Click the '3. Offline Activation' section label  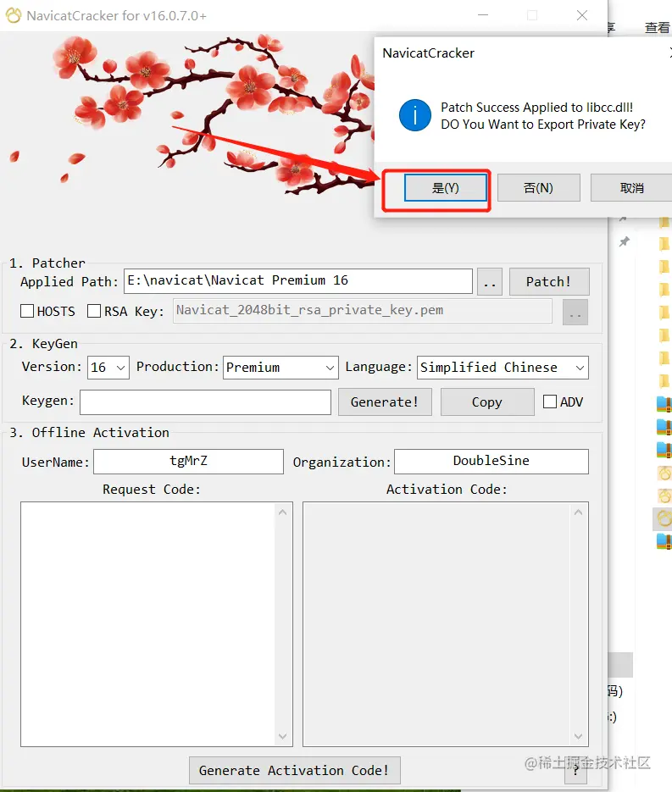90,432
